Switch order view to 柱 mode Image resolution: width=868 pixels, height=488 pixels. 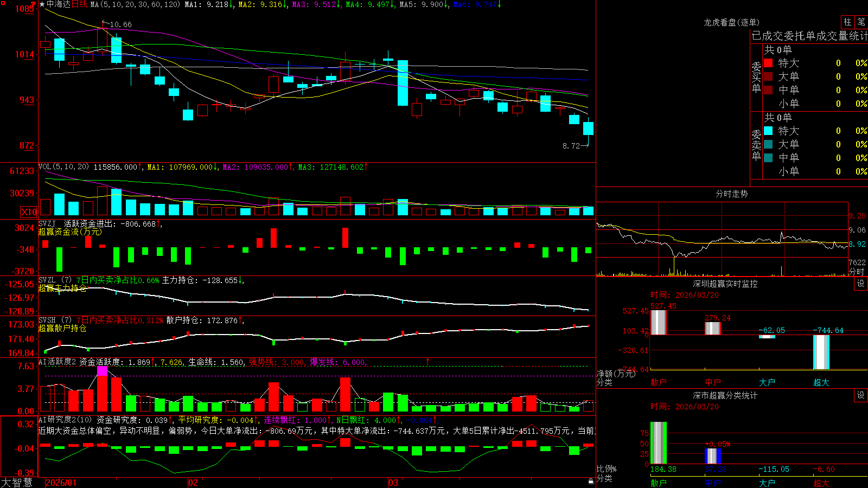coord(847,22)
